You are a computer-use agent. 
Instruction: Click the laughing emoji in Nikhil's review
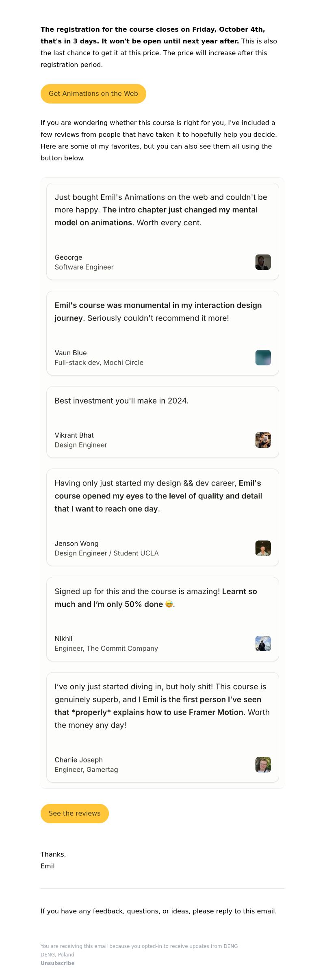point(169,604)
